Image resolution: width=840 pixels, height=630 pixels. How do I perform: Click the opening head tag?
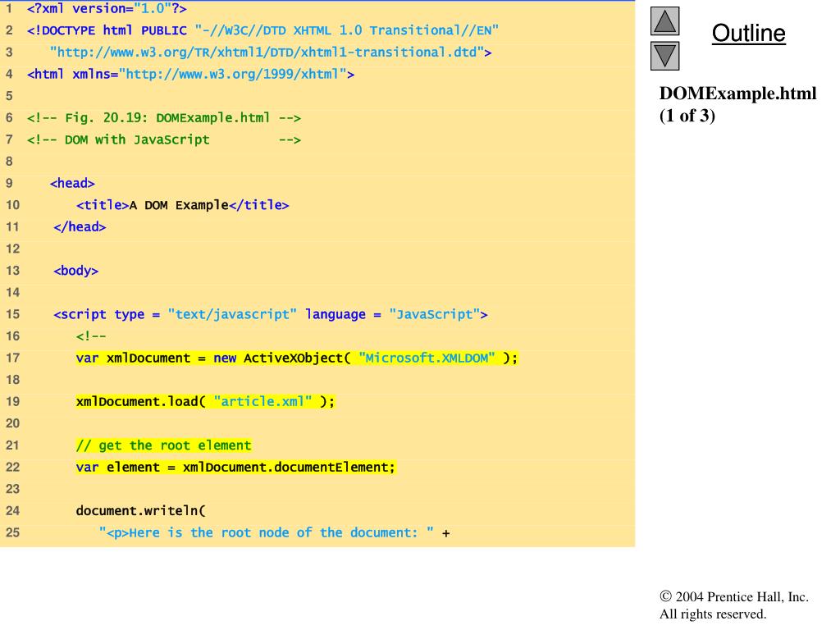72,183
